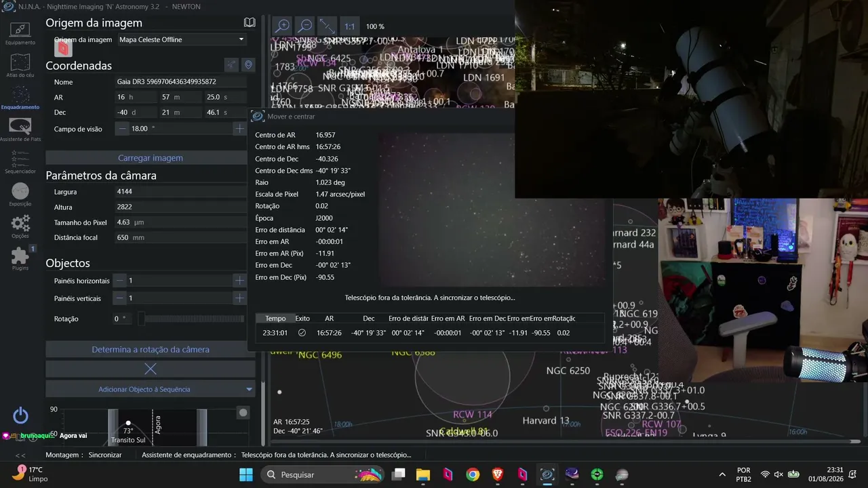Open the Origem da imagem dropdown
868x488 pixels.
click(x=181, y=39)
